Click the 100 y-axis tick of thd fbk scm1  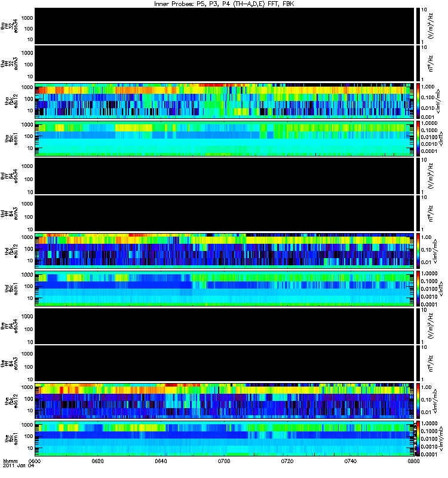[x=29, y=286]
